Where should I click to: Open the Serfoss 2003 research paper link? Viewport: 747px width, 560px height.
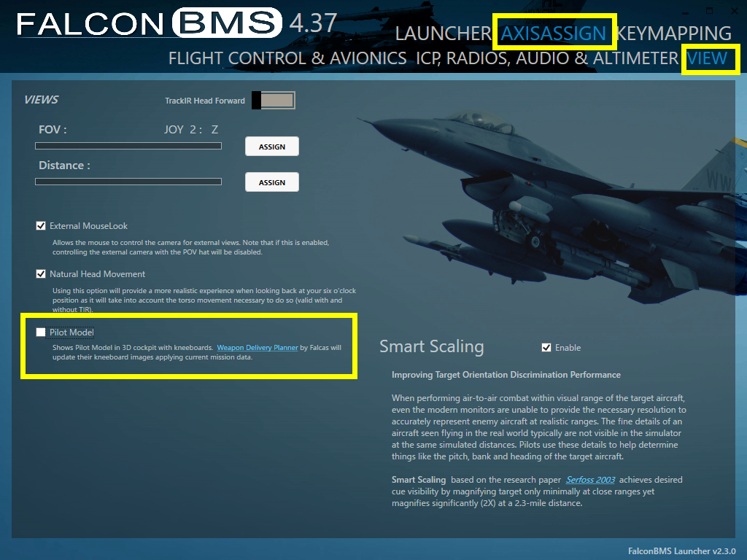[590, 480]
